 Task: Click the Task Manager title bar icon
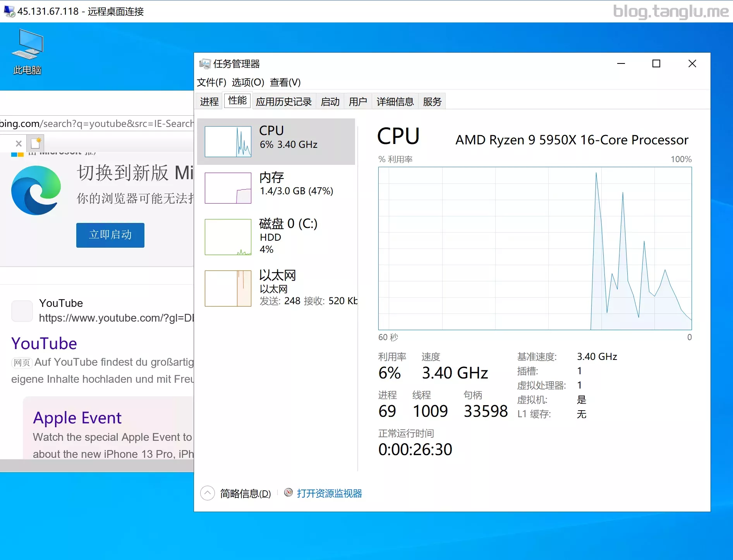click(x=204, y=63)
